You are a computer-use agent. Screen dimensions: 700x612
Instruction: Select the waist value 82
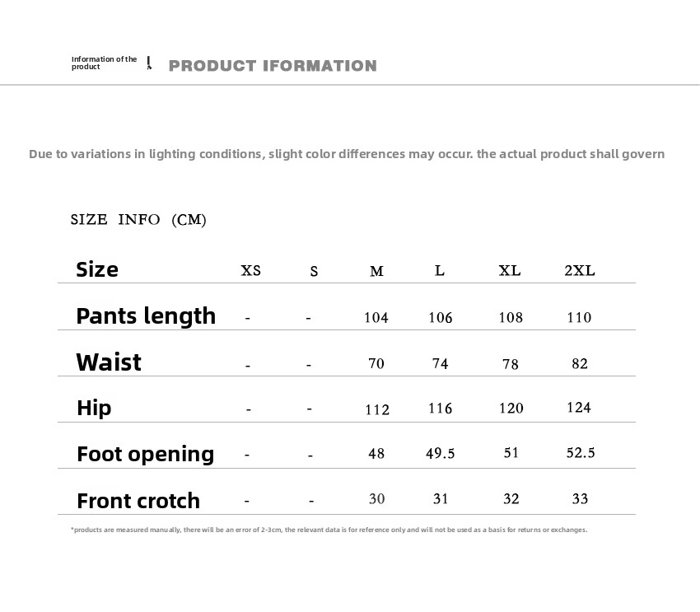(x=580, y=363)
